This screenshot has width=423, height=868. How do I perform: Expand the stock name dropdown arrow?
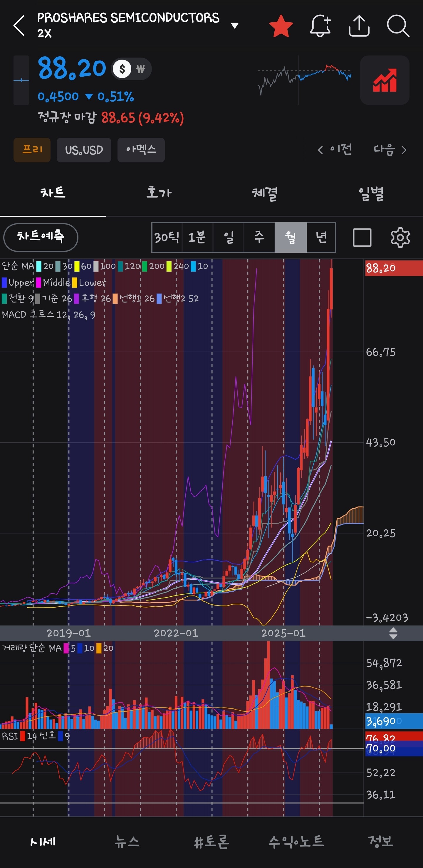(235, 25)
